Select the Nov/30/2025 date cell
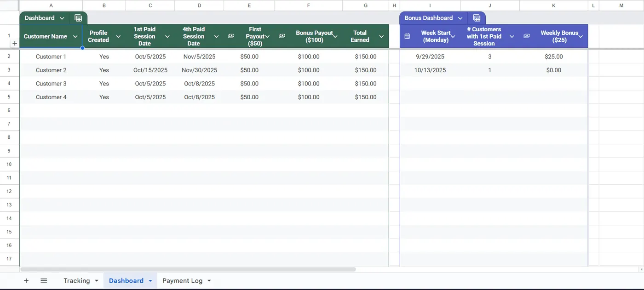 click(199, 70)
